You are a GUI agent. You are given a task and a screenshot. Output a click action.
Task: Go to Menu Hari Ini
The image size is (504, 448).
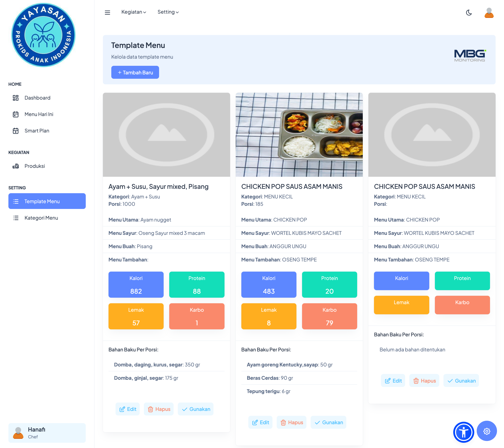39,114
